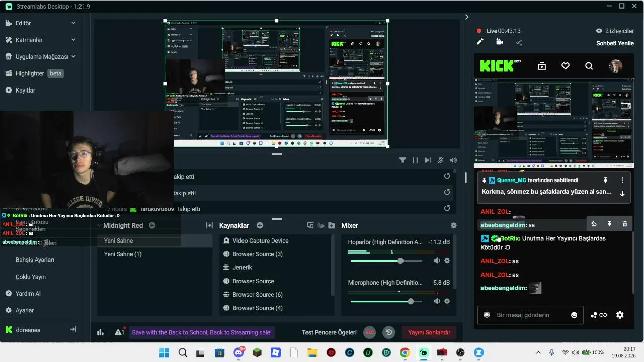
Task: Click Yayını Sonlandır to end stream
Action: pos(429,332)
